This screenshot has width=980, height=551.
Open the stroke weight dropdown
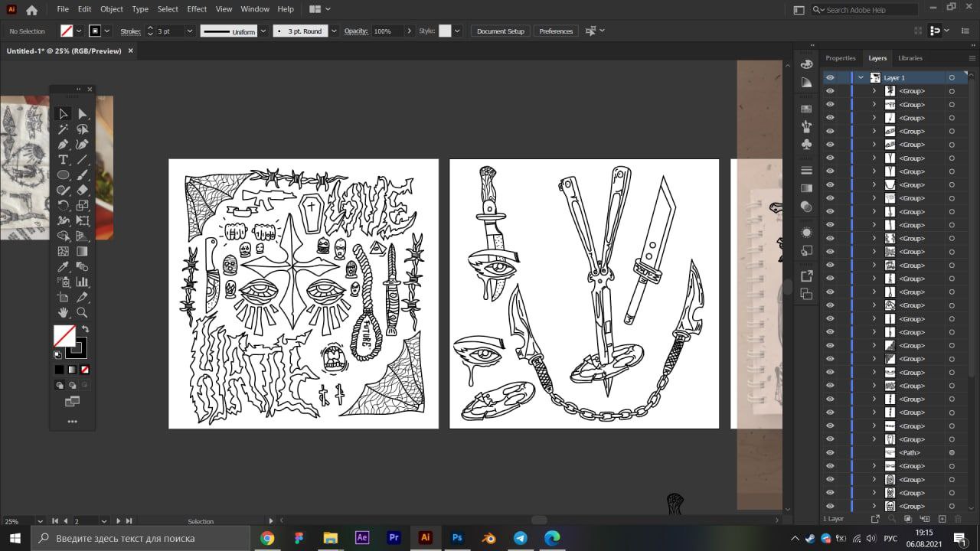point(188,31)
